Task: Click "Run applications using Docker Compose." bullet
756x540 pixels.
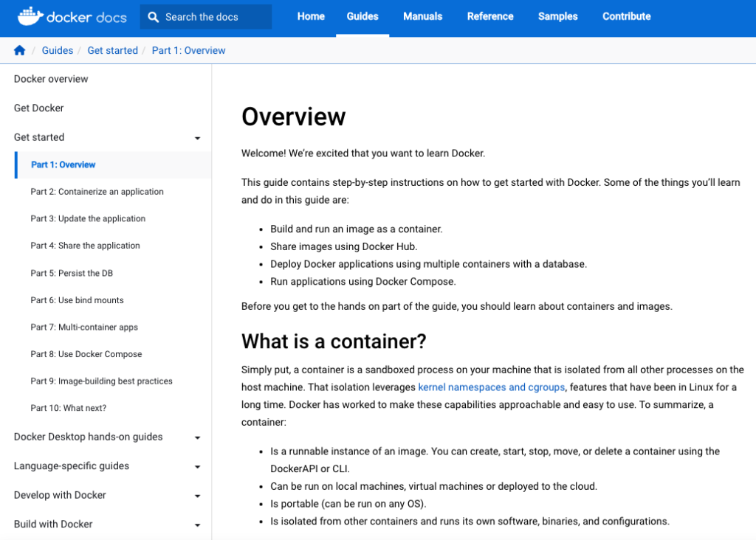Action: [363, 282]
